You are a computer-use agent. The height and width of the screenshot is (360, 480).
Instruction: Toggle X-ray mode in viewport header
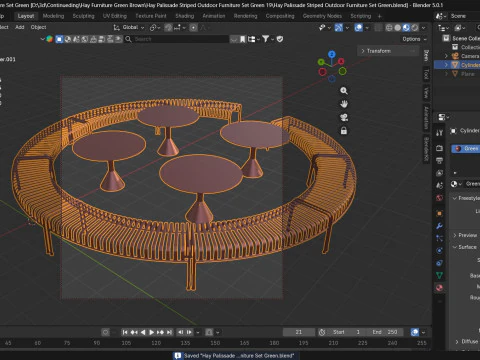[378, 28]
